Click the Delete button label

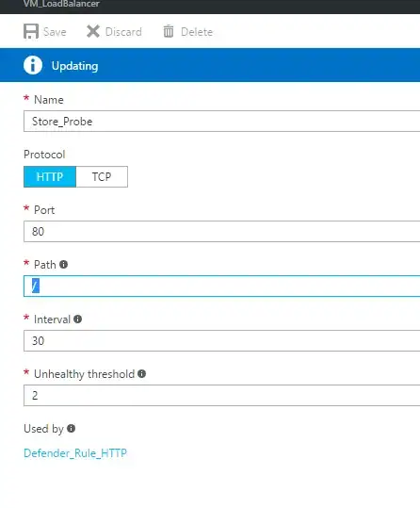point(197,32)
